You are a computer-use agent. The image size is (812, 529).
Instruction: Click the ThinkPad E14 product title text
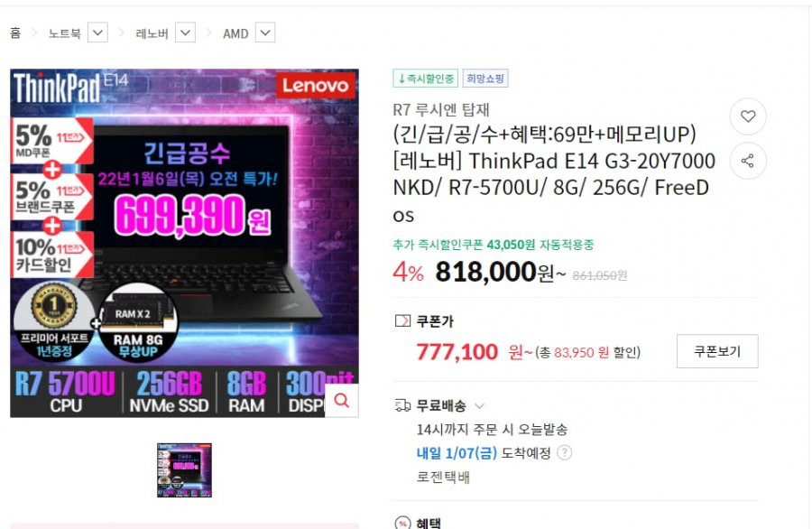[554, 174]
